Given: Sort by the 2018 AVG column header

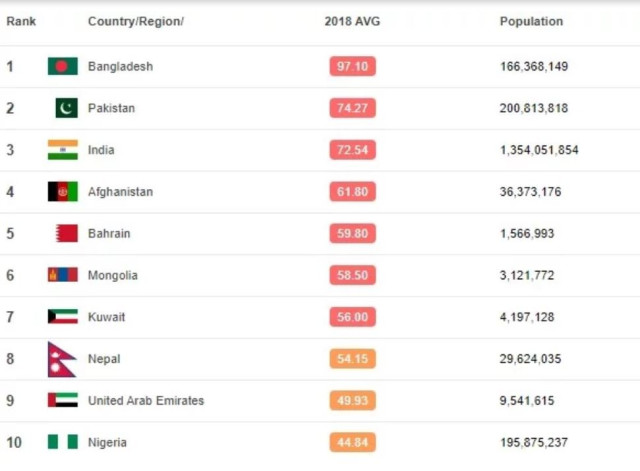Looking at the screenshot, I should 352,21.
